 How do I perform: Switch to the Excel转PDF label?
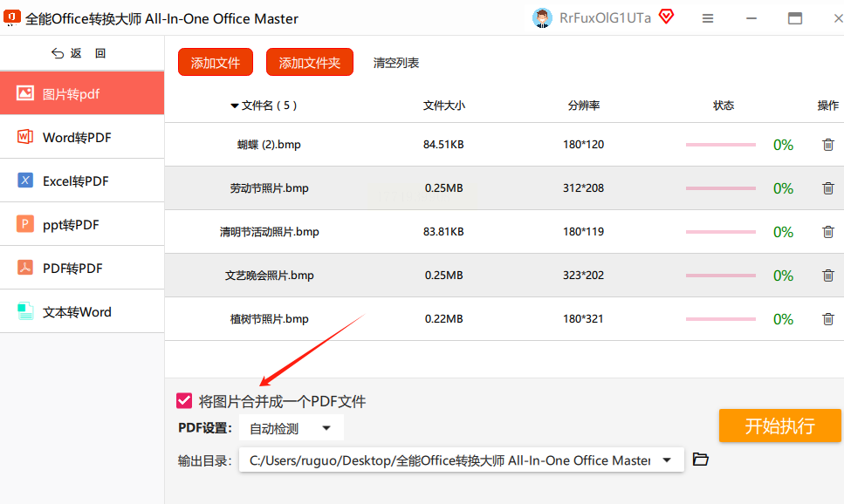click(75, 181)
